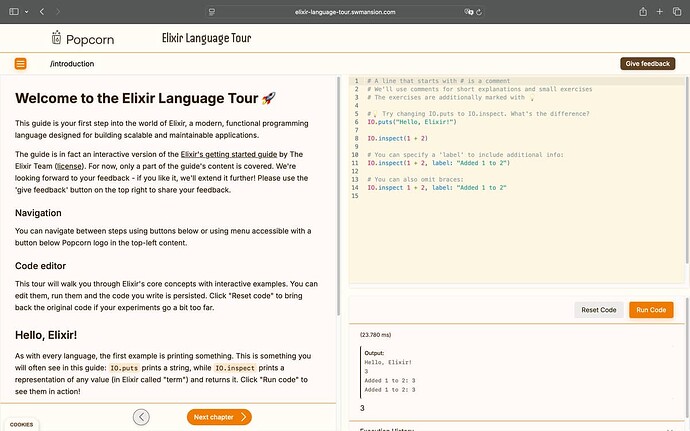Viewport: 690px width, 431px height.
Task: Click the Reset Code button
Action: [x=599, y=310]
